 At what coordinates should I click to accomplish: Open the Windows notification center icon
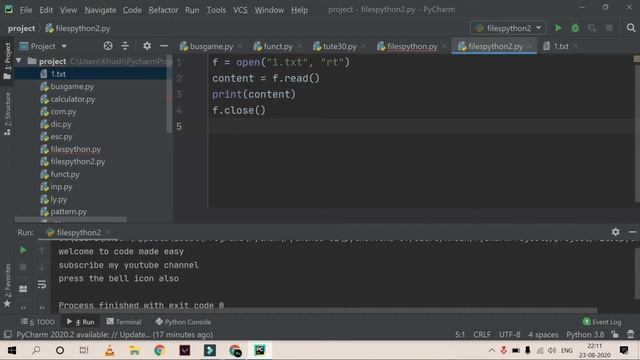pos(624,350)
